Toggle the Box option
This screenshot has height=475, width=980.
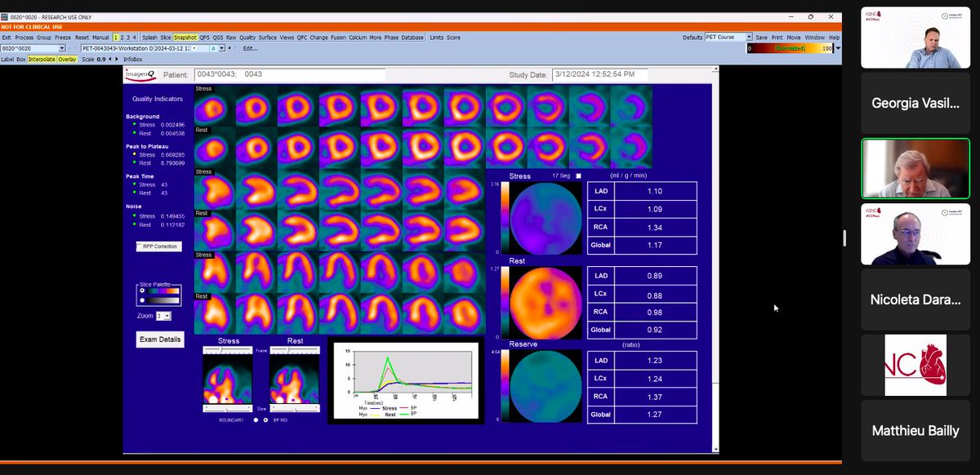point(21,59)
